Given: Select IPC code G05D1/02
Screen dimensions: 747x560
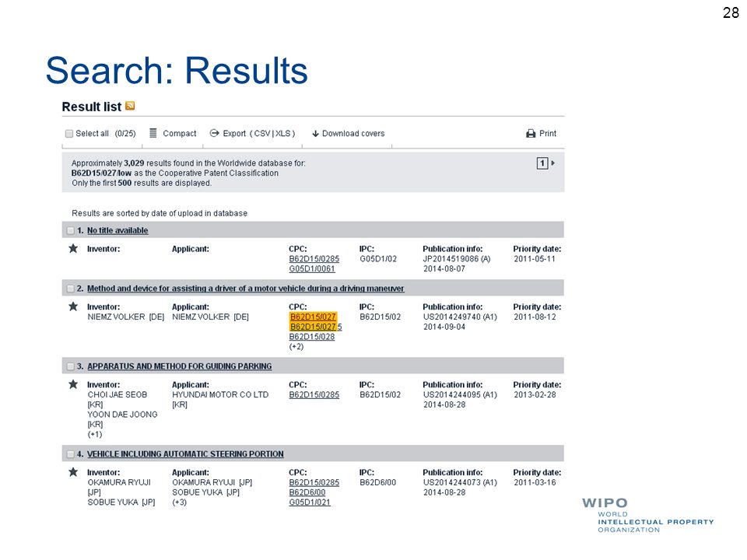Looking at the screenshot, I should pyautogui.click(x=378, y=258).
